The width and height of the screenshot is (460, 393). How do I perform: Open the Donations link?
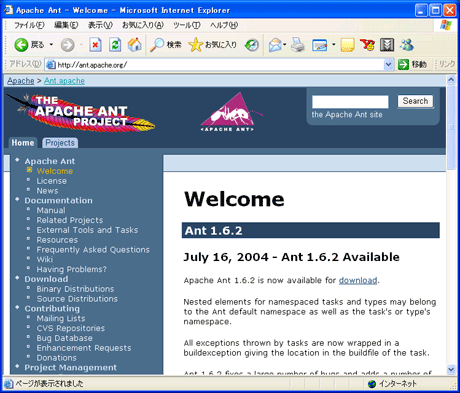[x=57, y=358]
